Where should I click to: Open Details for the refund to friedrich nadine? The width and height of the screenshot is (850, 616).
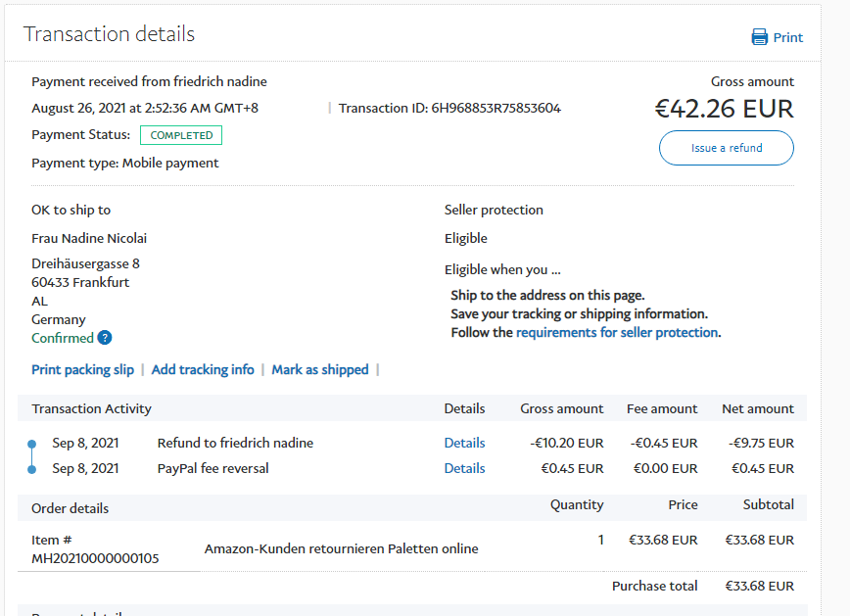click(464, 443)
